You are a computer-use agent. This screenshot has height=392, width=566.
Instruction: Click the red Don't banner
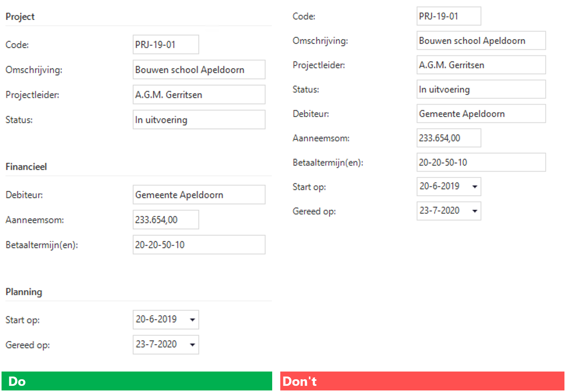[x=422, y=381]
